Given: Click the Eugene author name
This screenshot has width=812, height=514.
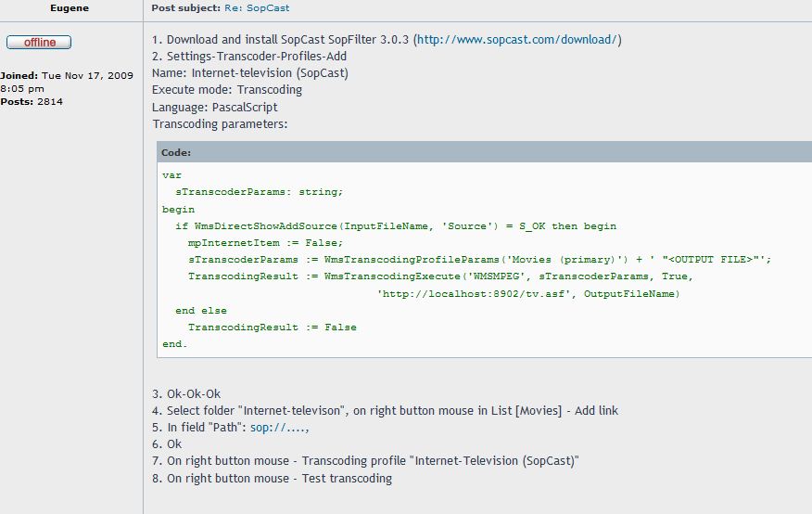Looking at the screenshot, I should coord(70,7).
